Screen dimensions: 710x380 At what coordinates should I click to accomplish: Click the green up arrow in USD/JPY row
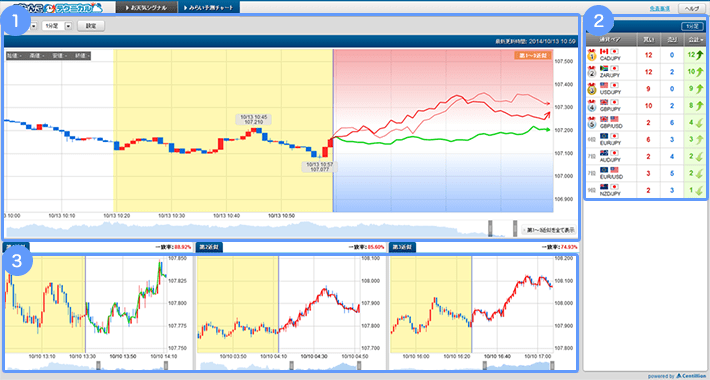(699, 89)
